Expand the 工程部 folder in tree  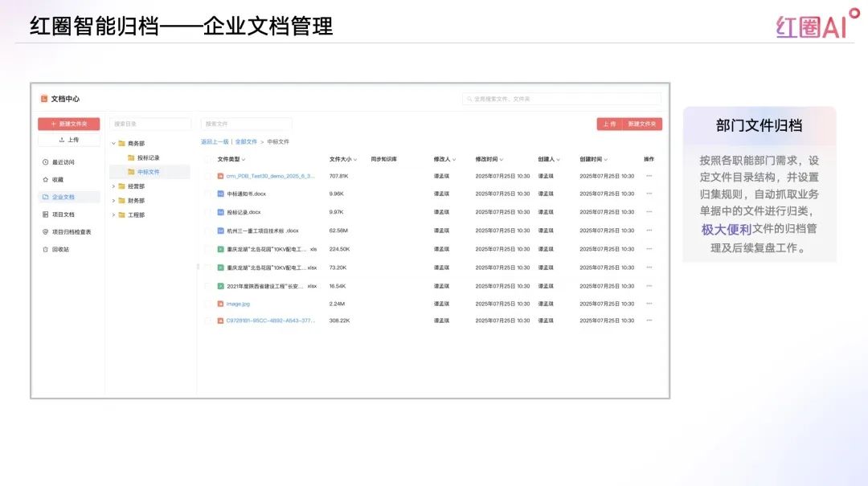pyautogui.click(x=113, y=215)
